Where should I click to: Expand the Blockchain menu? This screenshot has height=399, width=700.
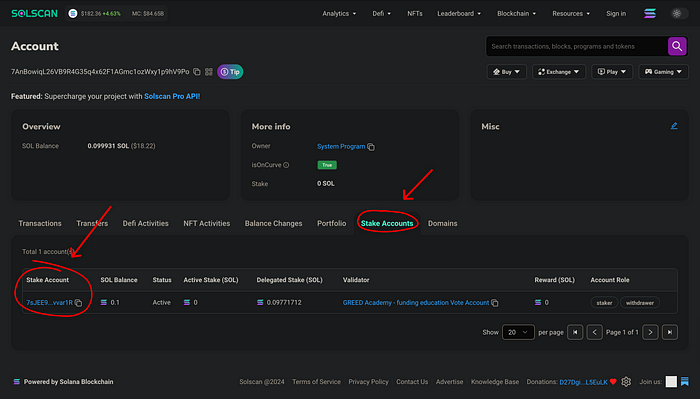click(x=517, y=13)
